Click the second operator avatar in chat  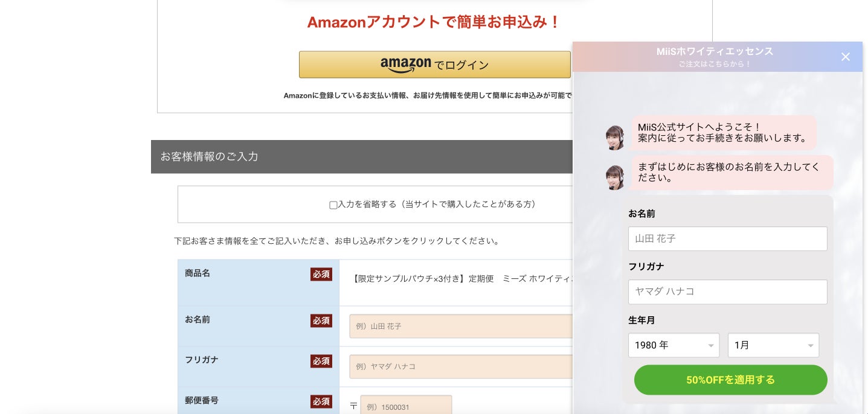[x=615, y=177]
